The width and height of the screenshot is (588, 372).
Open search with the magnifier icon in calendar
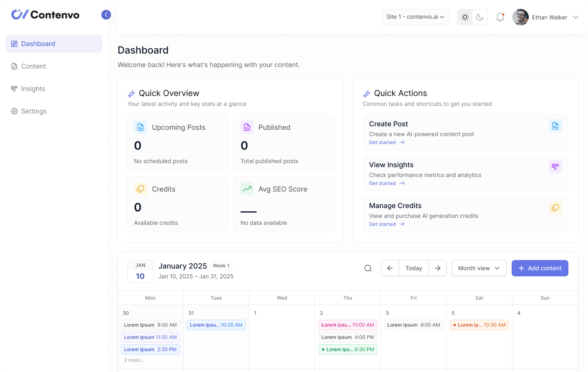pos(368,268)
